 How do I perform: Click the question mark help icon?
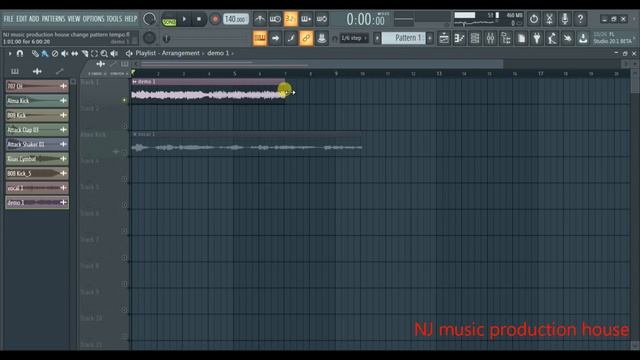[580, 19]
